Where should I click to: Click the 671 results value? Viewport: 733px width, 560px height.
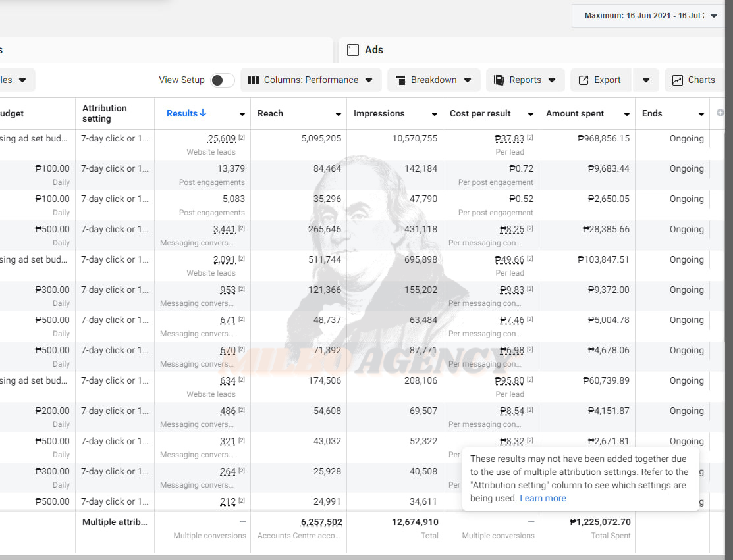(x=228, y=320)
